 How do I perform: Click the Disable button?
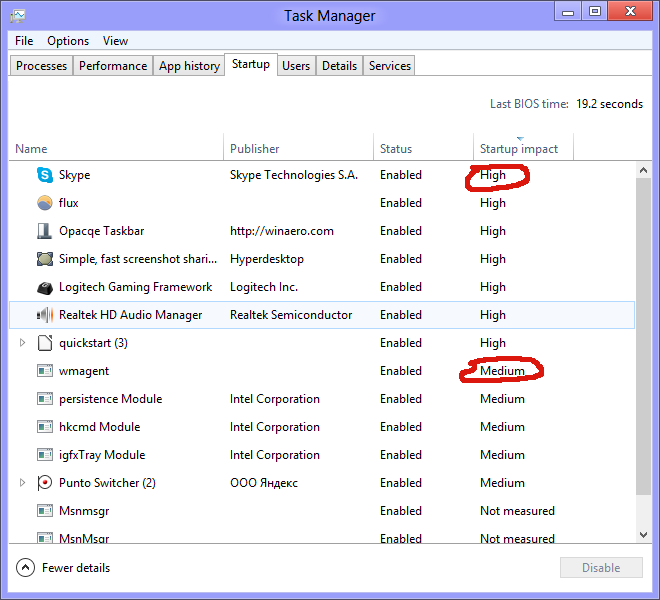[x=601, y=568]
